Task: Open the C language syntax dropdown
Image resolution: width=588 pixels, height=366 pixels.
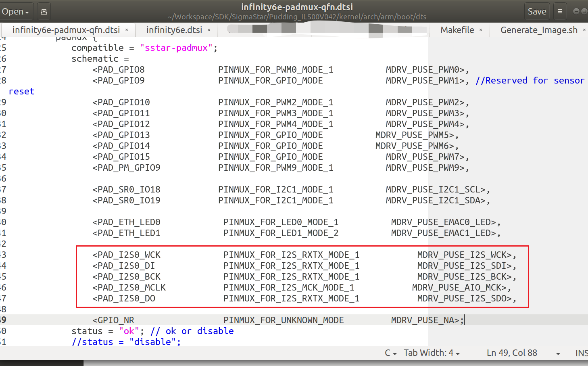Action: 390,353
